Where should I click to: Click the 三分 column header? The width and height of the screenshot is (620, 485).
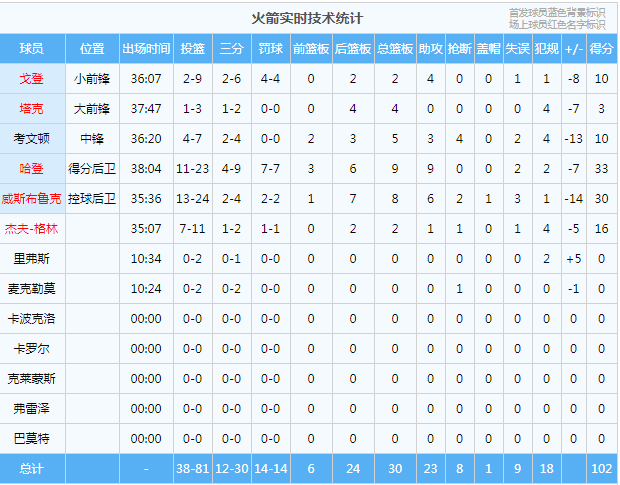point(232,49)
